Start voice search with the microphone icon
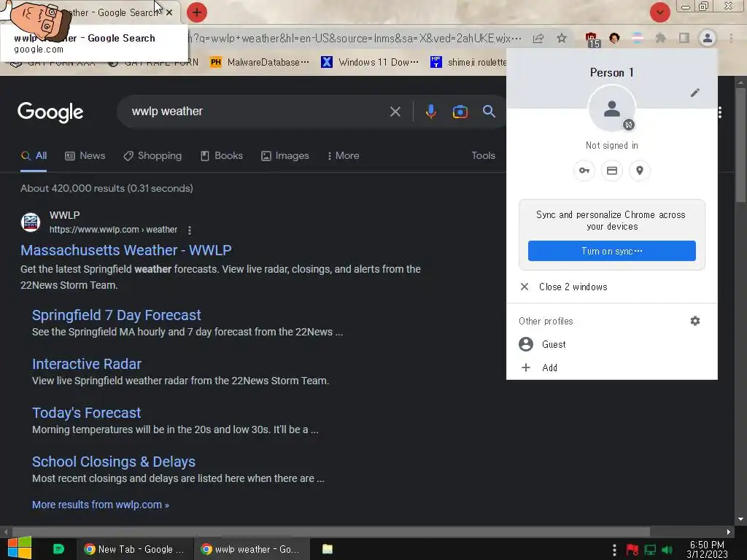This screenshot has height=560, width=747. 430,112
